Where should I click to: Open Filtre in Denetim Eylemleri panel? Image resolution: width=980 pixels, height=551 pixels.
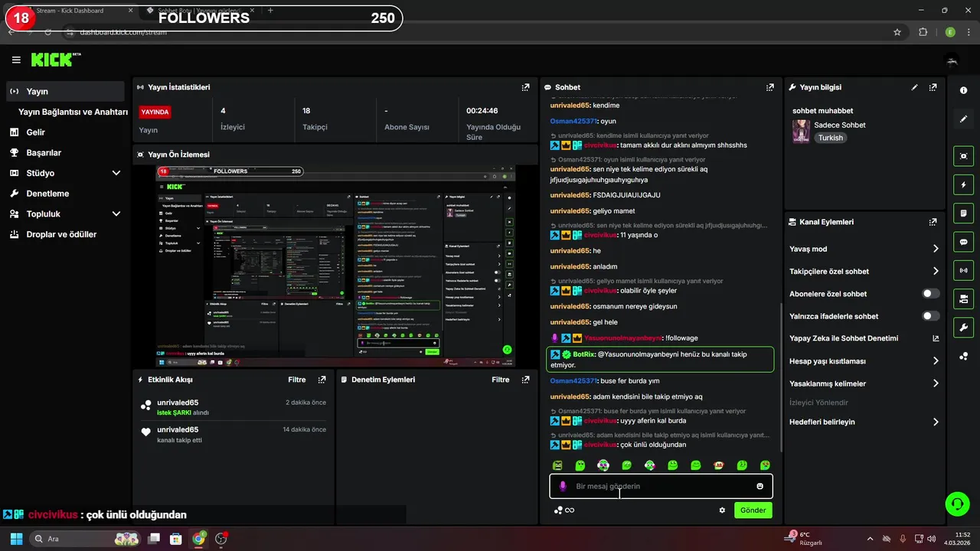click(x=500, y=380)
